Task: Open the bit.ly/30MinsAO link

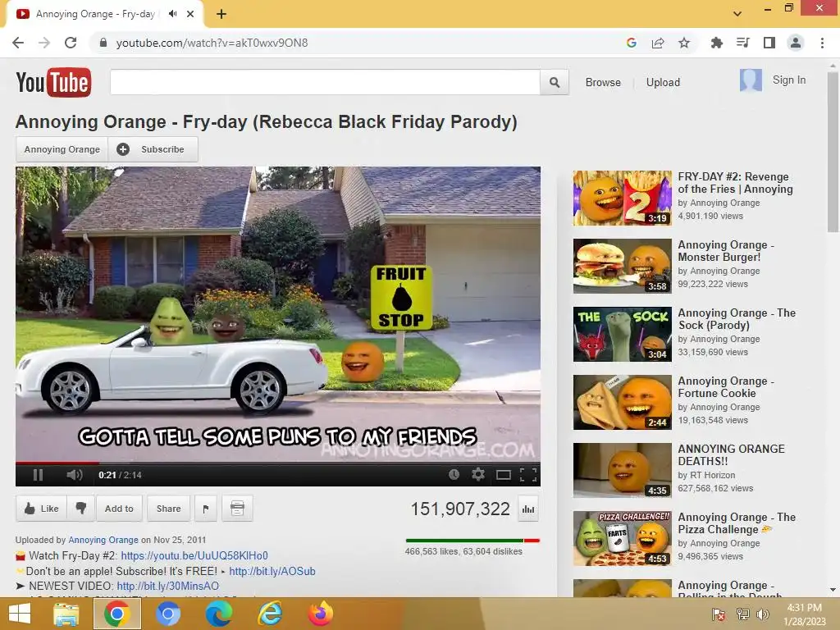Action: pos(167,586)
